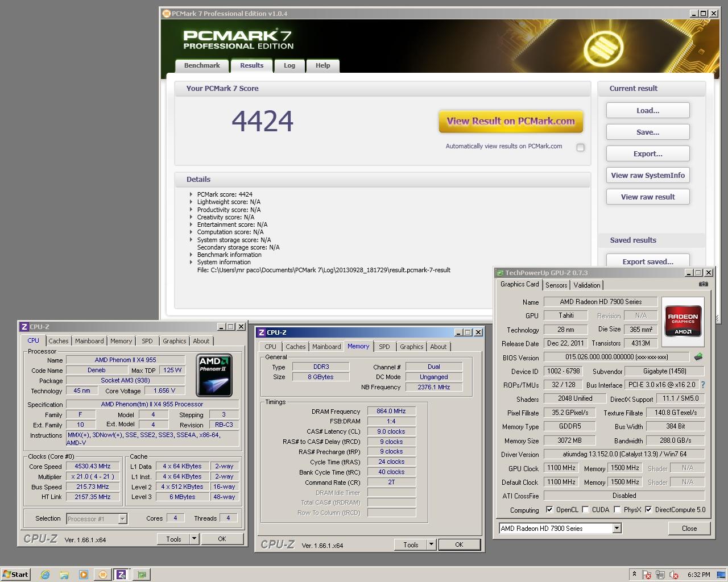Screen dimensions: 728x582
Task: Open Caches tab in left CPU-Z window
Action: pos(58,341)
